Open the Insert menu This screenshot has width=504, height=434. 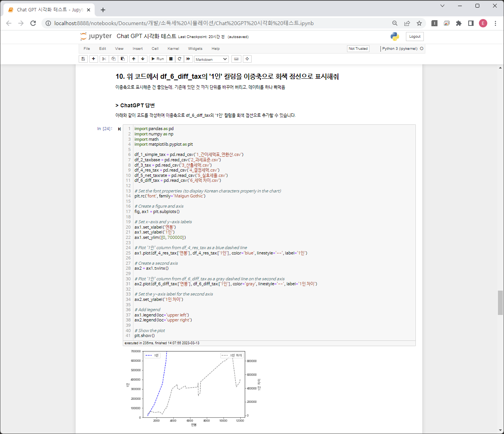(x=138, y=49)
